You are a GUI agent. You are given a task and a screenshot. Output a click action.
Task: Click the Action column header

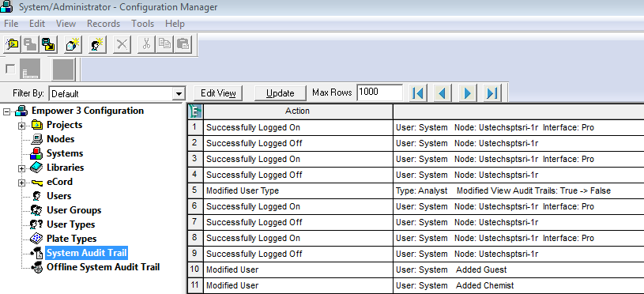point(298,111)
